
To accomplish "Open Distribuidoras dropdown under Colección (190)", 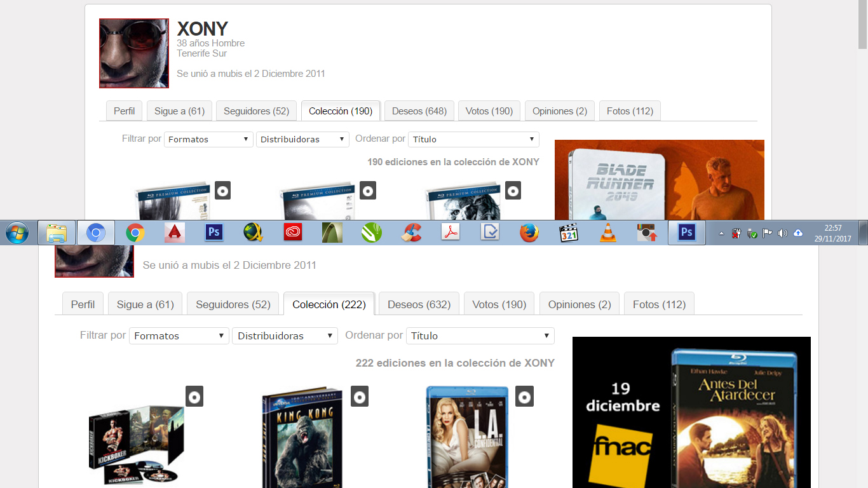I will [302, 139].
